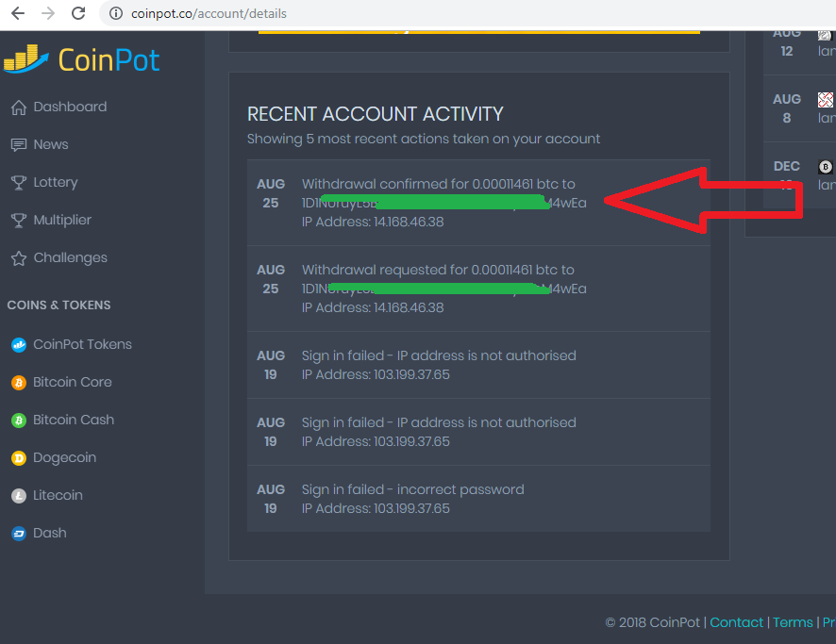This screenshot has height=644, width=836.
Task: Open the Dashboard menu item
Action: (70, 107)
